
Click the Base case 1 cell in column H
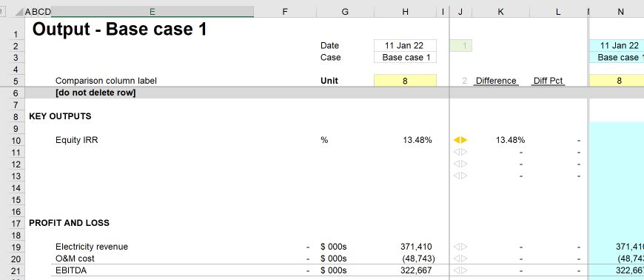click(405, 58)
